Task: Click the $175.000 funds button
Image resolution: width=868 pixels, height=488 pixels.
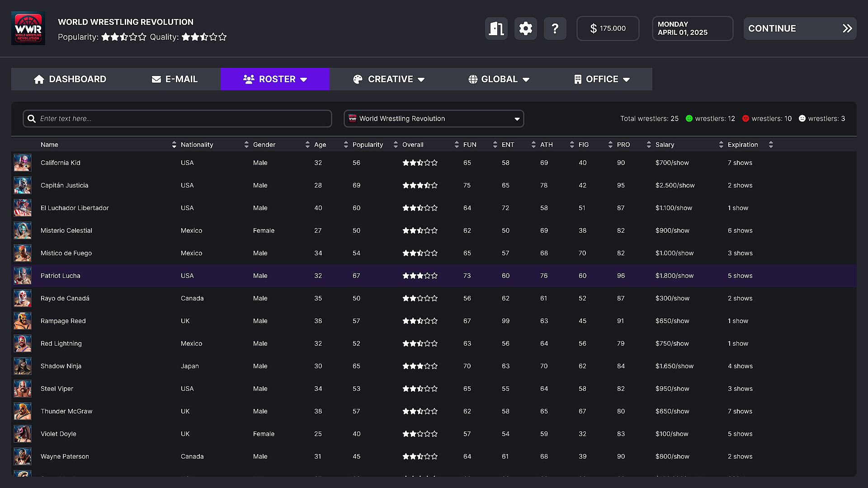Action: coord(608,28)
